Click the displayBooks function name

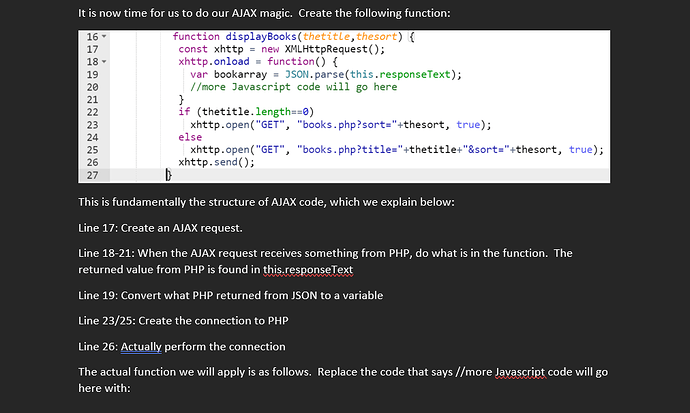pyautogui.click(x=261, y=37)
